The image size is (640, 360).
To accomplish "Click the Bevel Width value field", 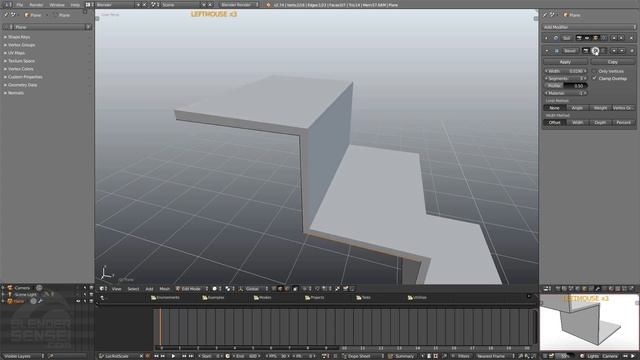I will click(566, 71).
